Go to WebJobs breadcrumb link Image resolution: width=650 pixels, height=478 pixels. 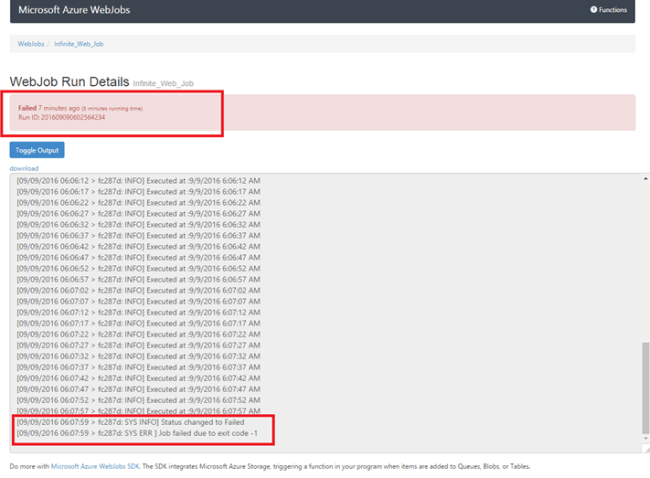31,44
